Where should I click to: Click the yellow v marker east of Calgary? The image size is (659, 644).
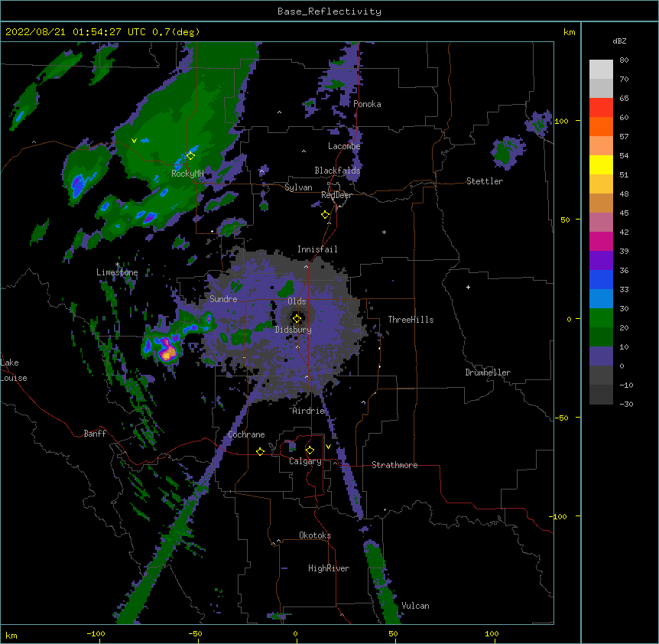328,447
